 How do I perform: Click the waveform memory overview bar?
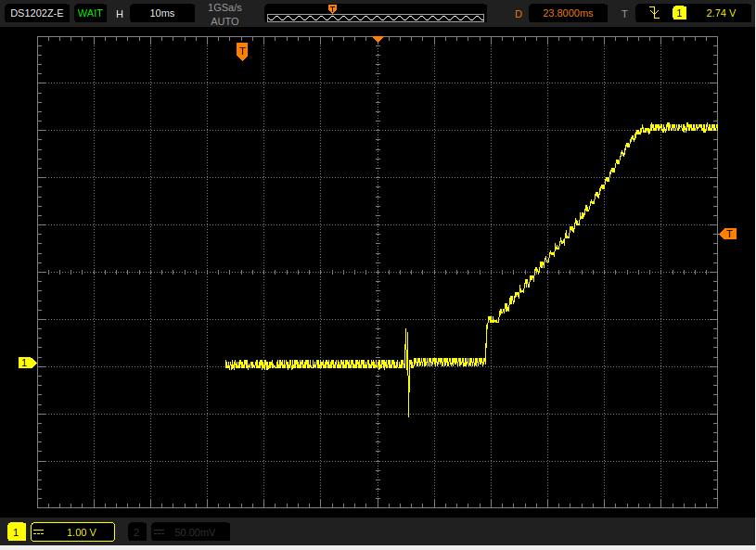tap(375, 18)
